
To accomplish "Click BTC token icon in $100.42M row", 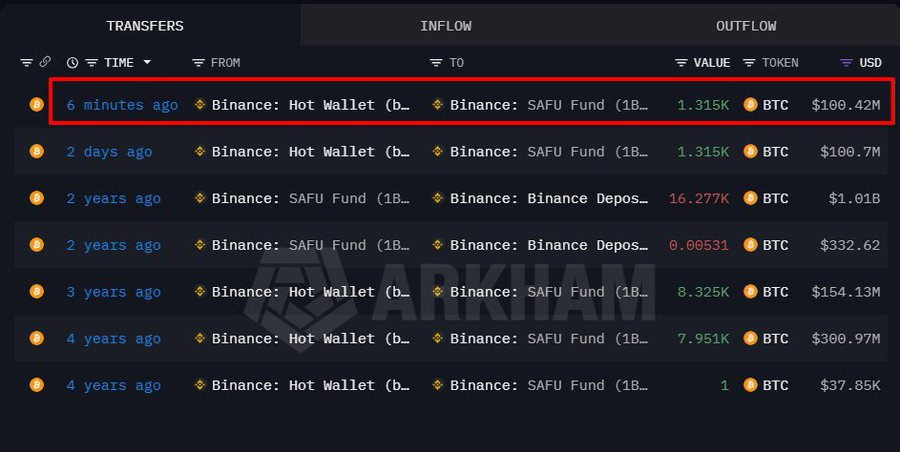I will [750, 105].
